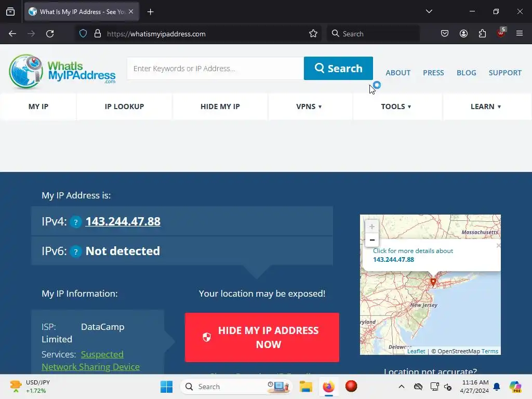Open a new tab with the plus icon
The width and height of the screenshot is (532, 399).
click(150, 12)
